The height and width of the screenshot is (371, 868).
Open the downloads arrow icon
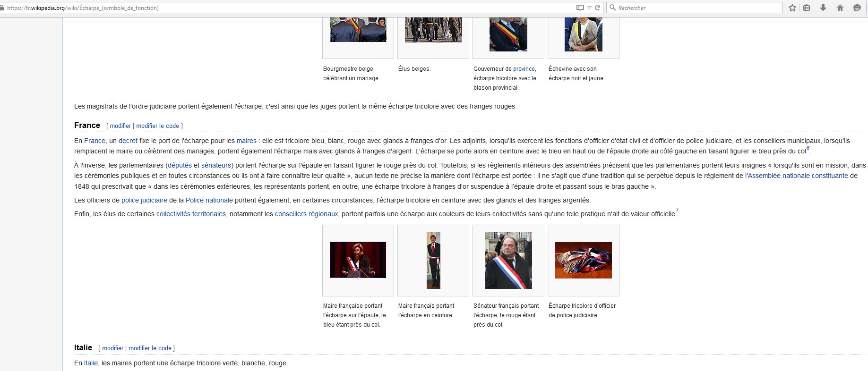click(x=823, y=8)
